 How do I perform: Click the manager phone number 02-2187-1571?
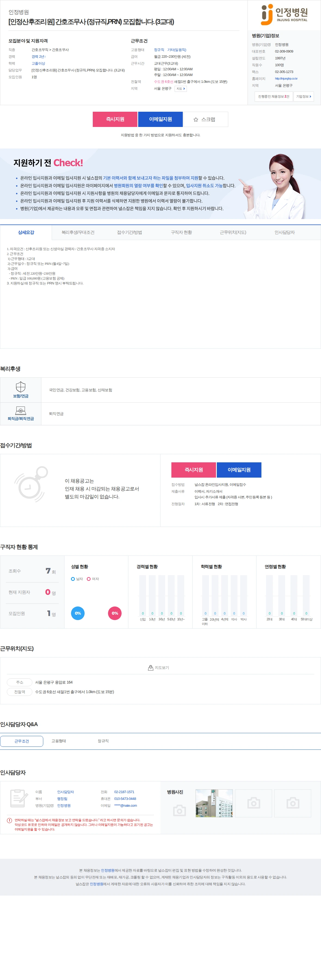(124, 792)
